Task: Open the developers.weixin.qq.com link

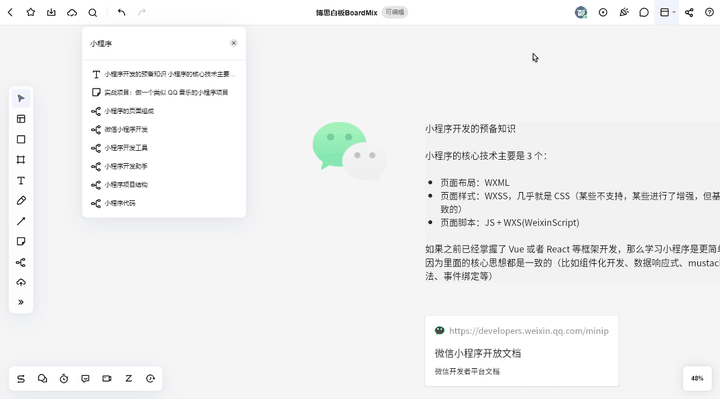Action: [x=529, y=331]
